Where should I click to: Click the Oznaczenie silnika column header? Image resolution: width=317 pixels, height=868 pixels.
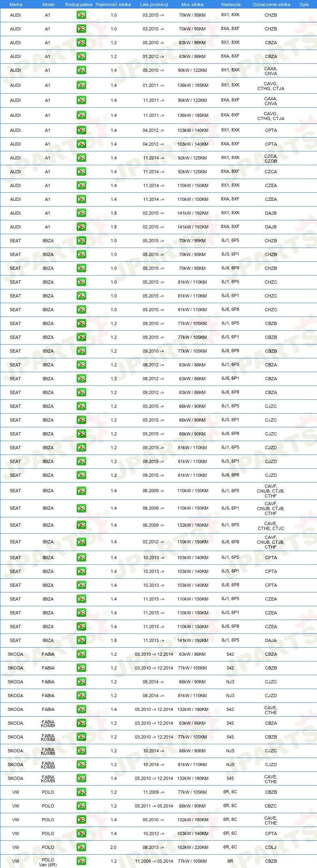(271, 4)
